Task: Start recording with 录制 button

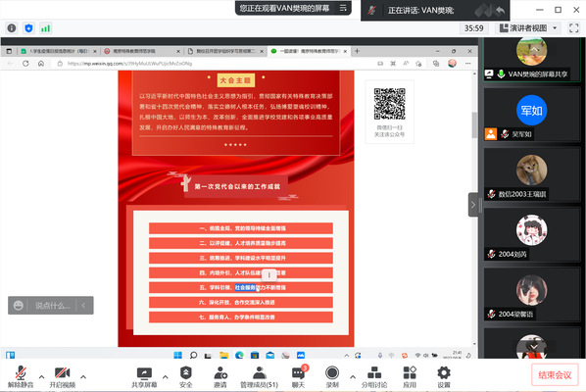Action: point(332,376)
